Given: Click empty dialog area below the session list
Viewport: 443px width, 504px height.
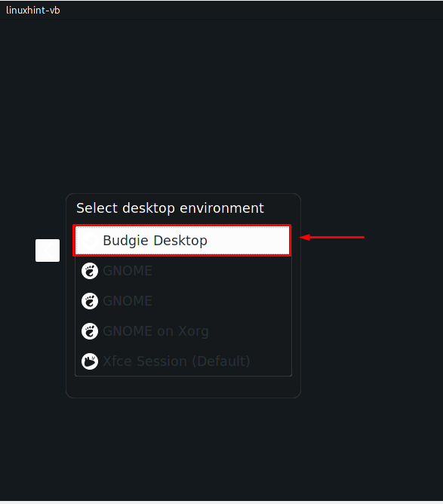Looking at the screenshot, I should pyautogui.click(x=183, y=387).
